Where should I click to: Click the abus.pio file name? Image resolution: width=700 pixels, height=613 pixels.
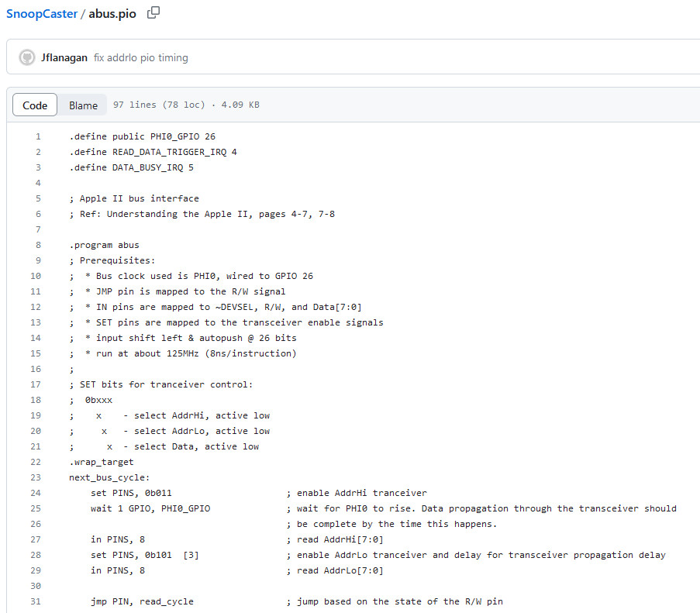pos(112,14)
